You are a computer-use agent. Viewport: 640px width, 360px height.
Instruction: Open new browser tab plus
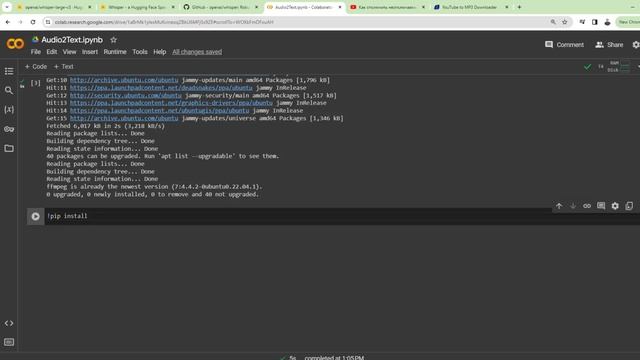[x=519, y=7]
